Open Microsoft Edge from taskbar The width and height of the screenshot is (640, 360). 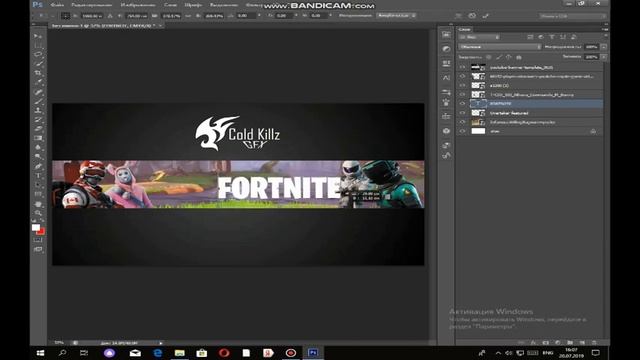point(158,353)
